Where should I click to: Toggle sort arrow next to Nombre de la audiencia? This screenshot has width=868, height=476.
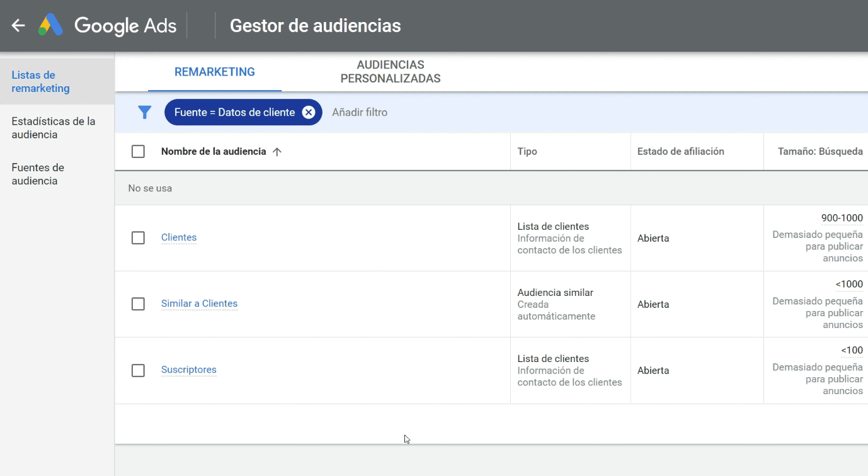(x=277, y=152)
